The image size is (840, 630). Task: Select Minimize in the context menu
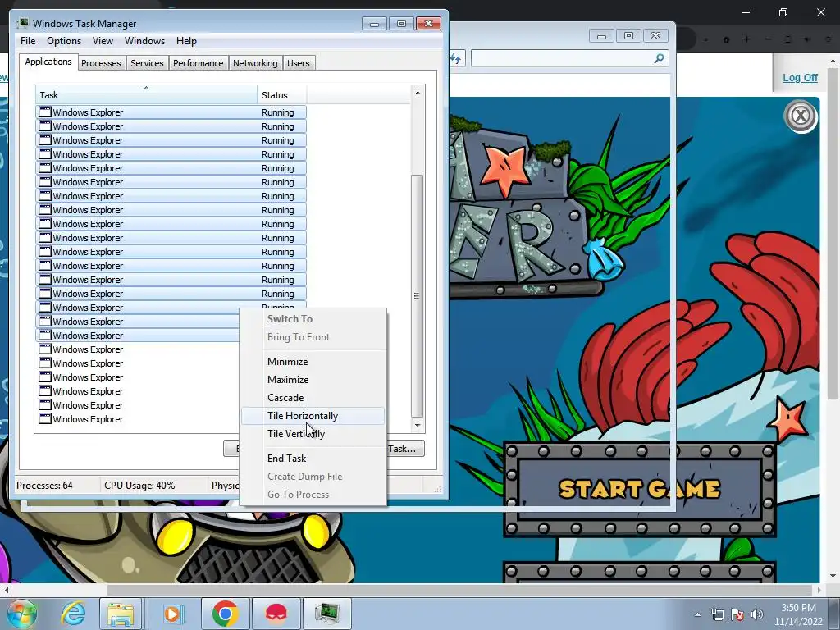pos(313,362)
